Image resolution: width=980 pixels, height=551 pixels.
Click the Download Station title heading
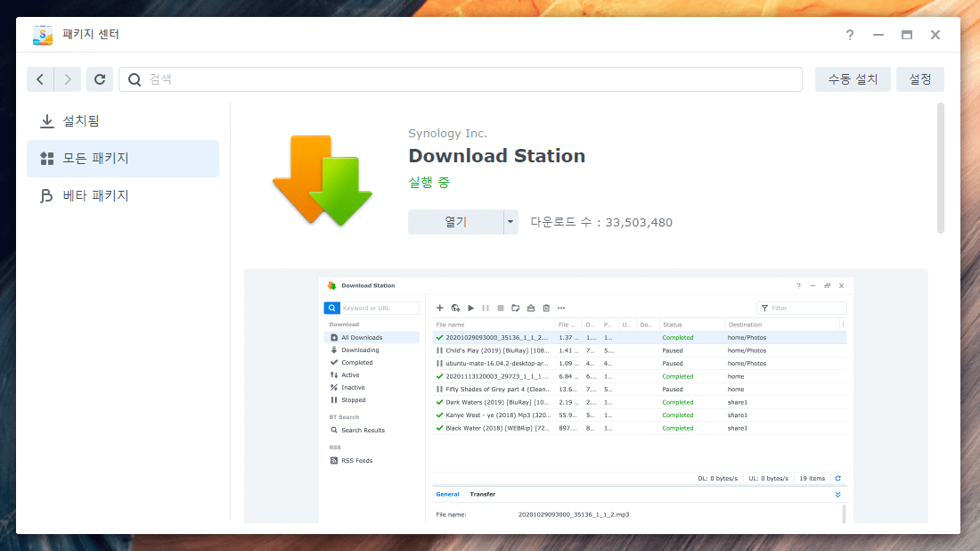pos(497,156)
